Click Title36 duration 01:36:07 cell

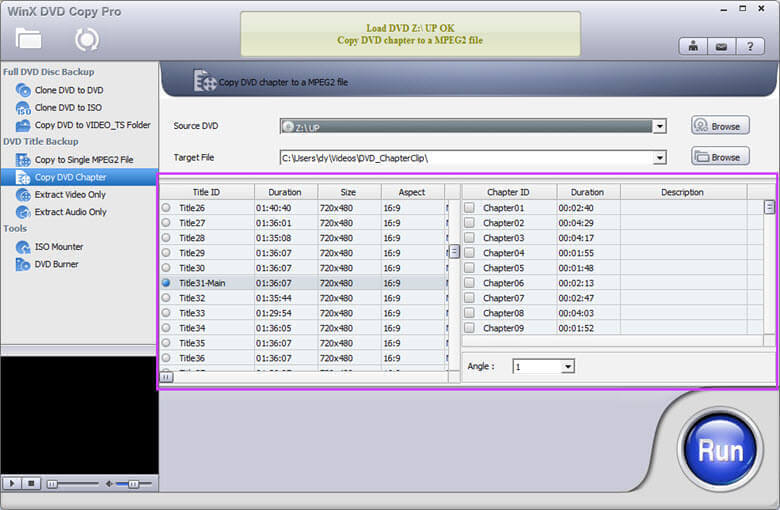286,358
